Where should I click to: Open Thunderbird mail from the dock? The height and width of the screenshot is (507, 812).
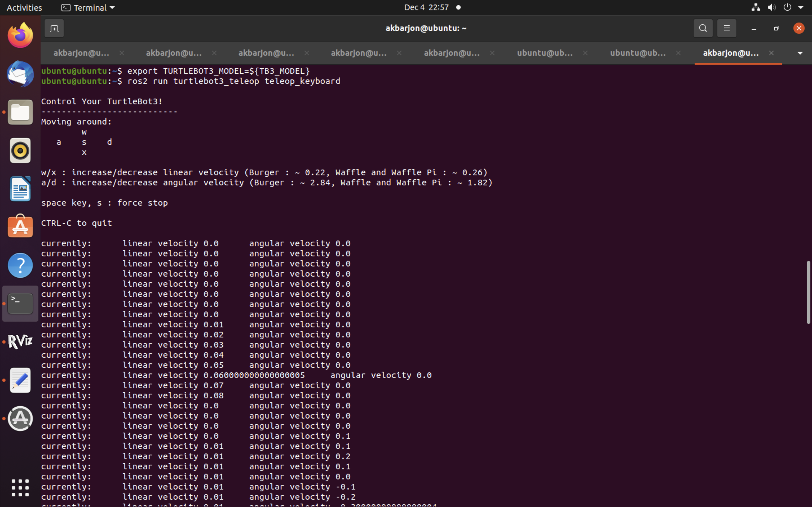point(20,74)
